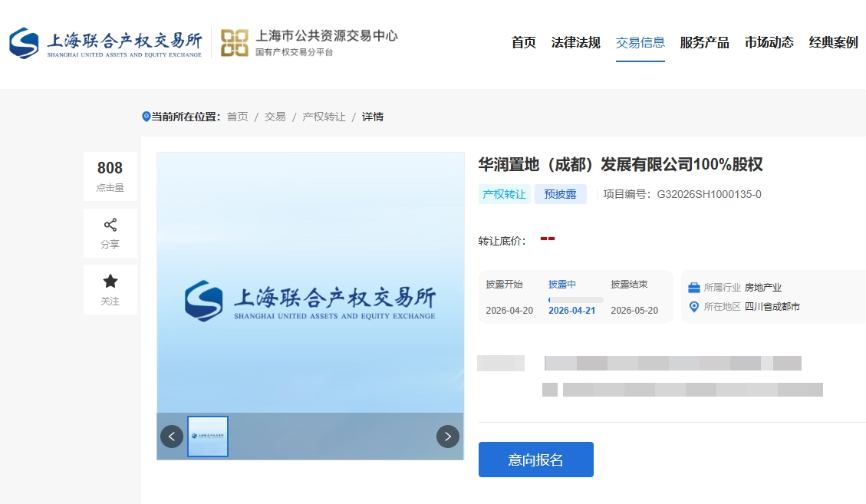
Task: Show next image with right arrow
Action: point(448,436)
